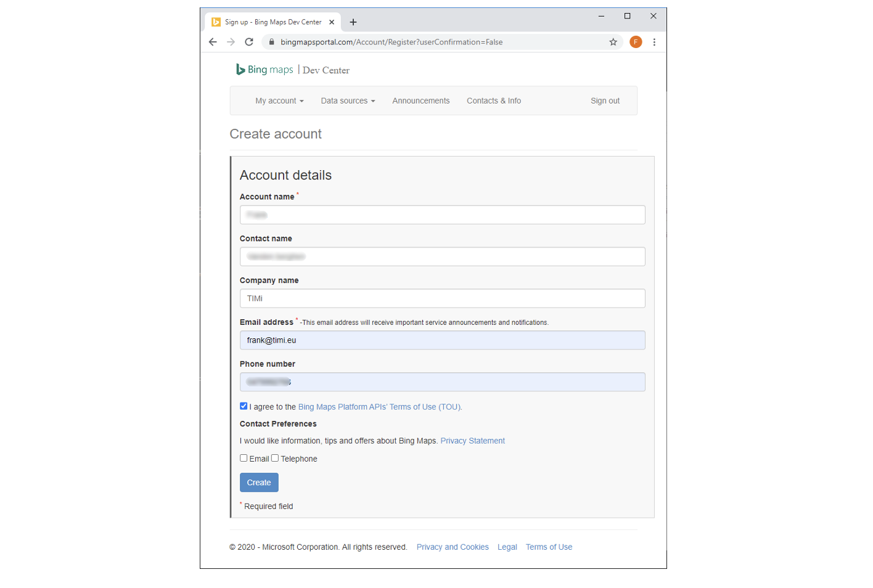Reload the page with refresh icon
Viewport: 873px width, 588px height.
[249, 42]
